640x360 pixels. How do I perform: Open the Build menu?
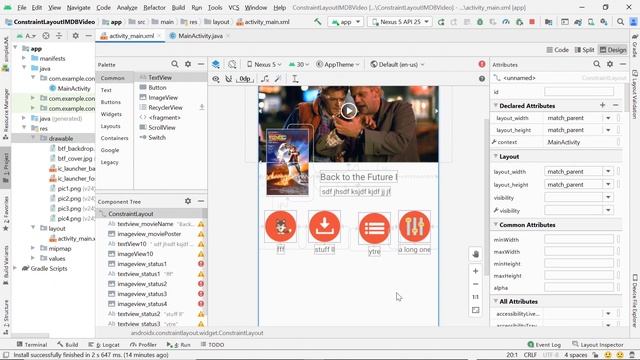point(178,7)
